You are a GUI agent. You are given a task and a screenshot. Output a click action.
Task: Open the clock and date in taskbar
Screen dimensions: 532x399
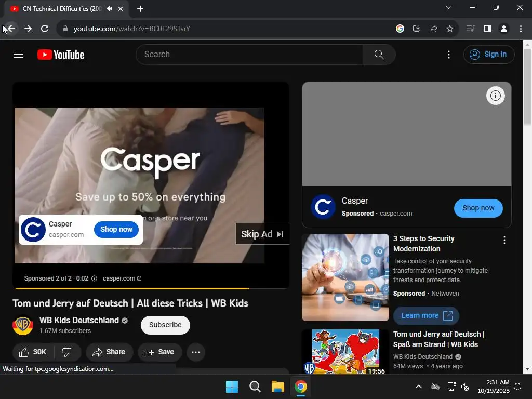coord(494,387)
